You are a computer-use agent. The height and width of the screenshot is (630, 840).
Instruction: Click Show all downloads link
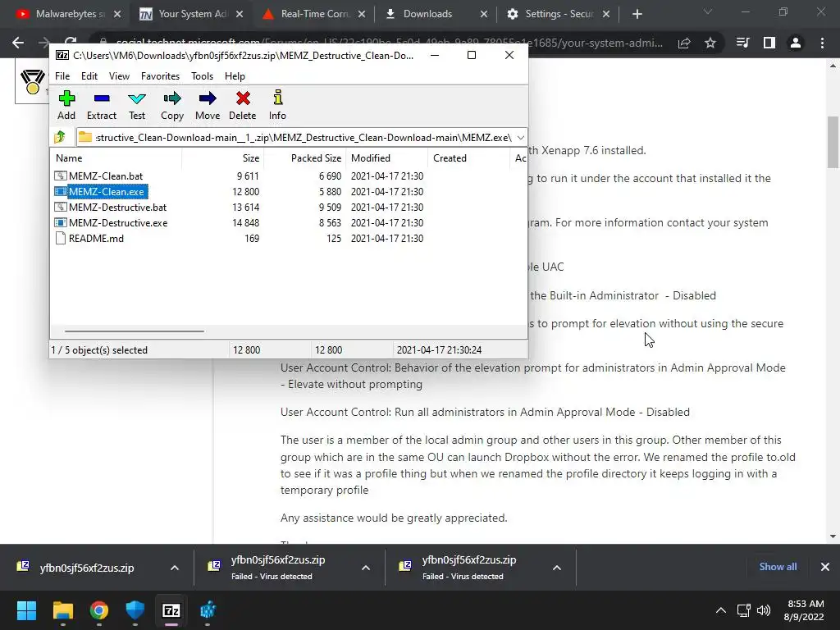coord(778,567)
